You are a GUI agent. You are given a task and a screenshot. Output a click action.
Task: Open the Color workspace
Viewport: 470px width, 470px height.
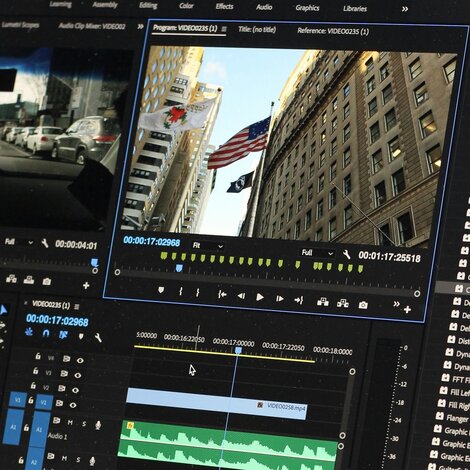(x=186, y=6)
